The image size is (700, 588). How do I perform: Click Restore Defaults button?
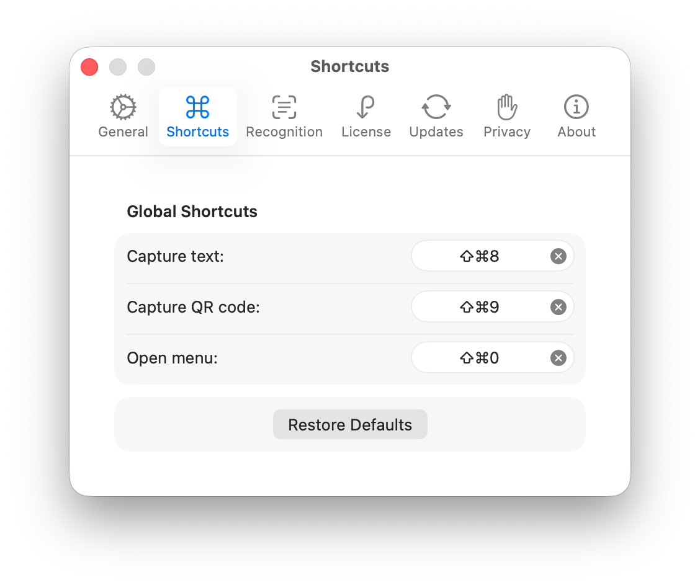350,424
